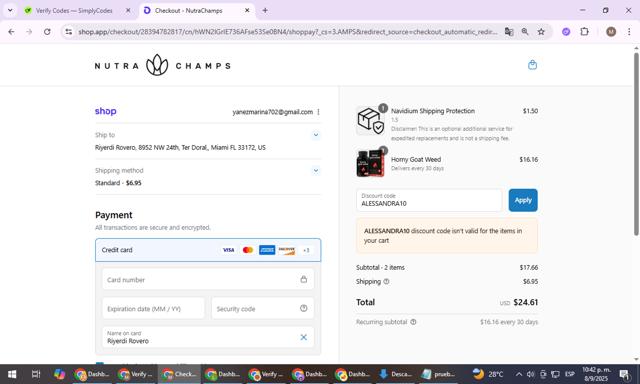
Task: Open the security code help icon
Action: [x=304, y=308]
